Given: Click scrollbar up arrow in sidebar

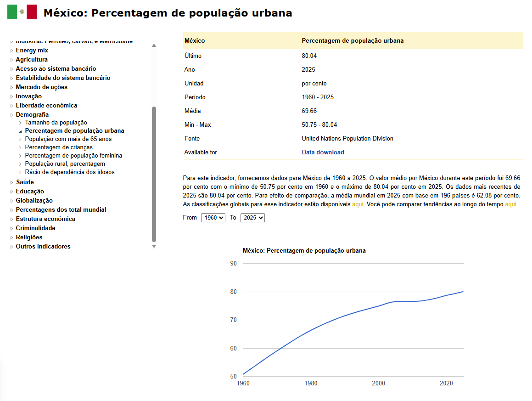Looking at the screenshot, I should 154,45.
